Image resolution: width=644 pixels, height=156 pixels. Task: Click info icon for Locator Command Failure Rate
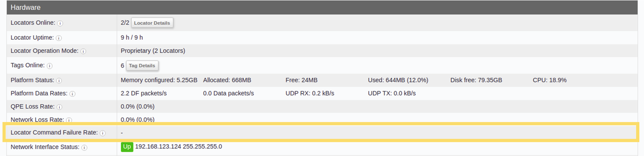pyautogui.click(x=103, y=133)
